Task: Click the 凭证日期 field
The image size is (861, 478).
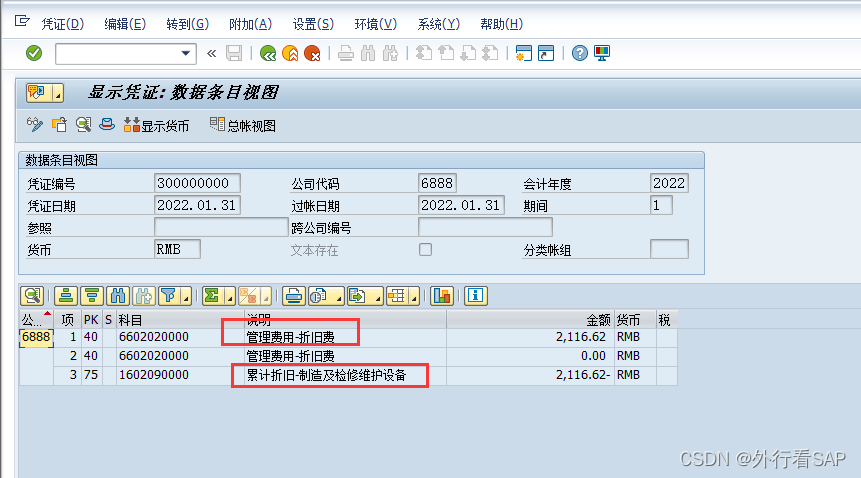Action: 197,205
